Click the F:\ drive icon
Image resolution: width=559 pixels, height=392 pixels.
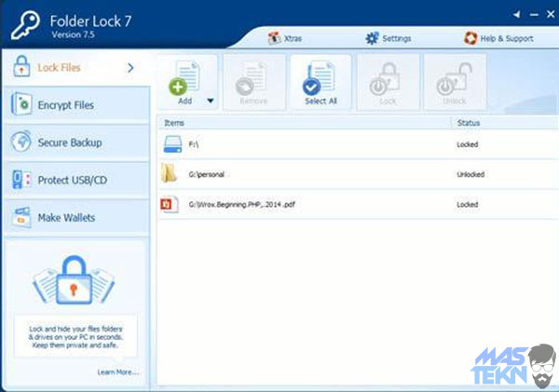[x=172, y=144]
